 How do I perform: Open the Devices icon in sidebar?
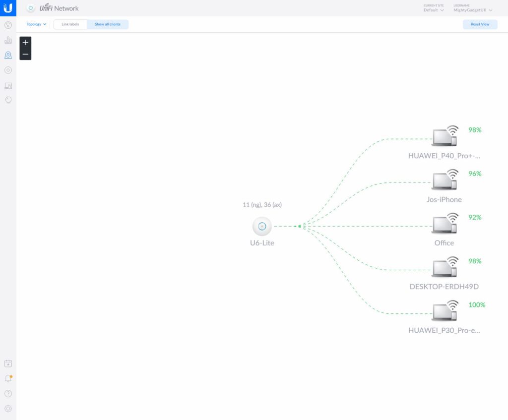pos(8,70)
